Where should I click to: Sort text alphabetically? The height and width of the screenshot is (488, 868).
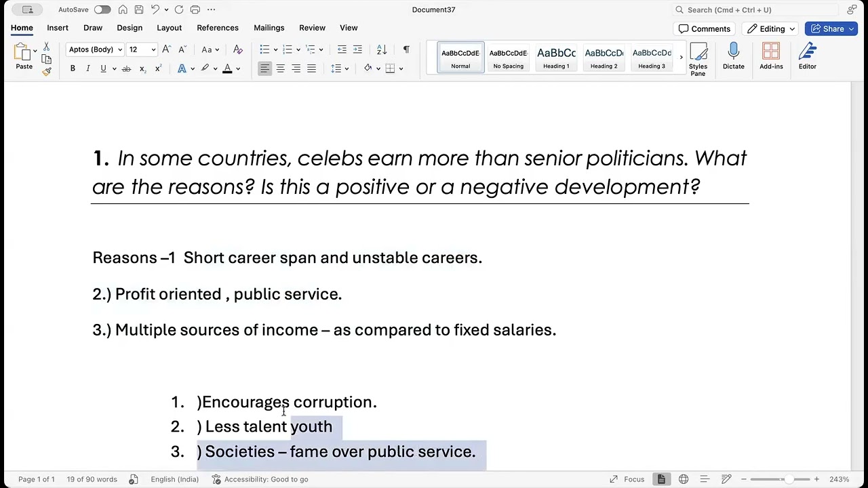[x=382, y=49]
